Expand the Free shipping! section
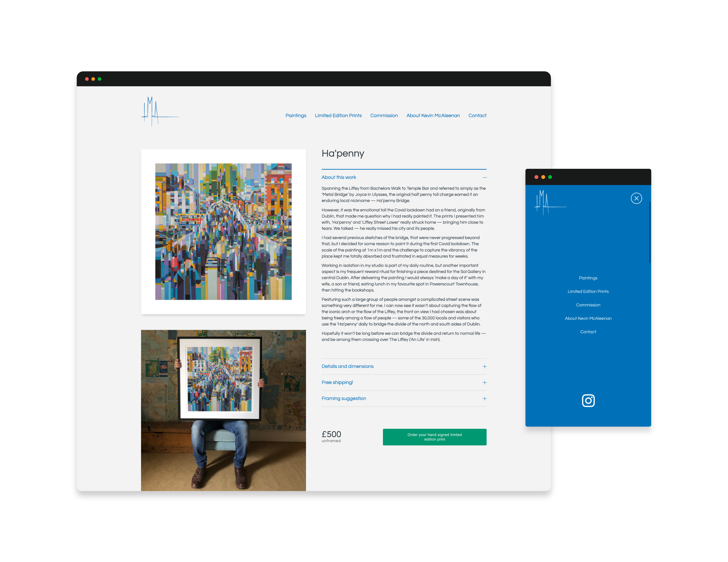The width and height of the screenshot is (728, 562). [337, 382]
